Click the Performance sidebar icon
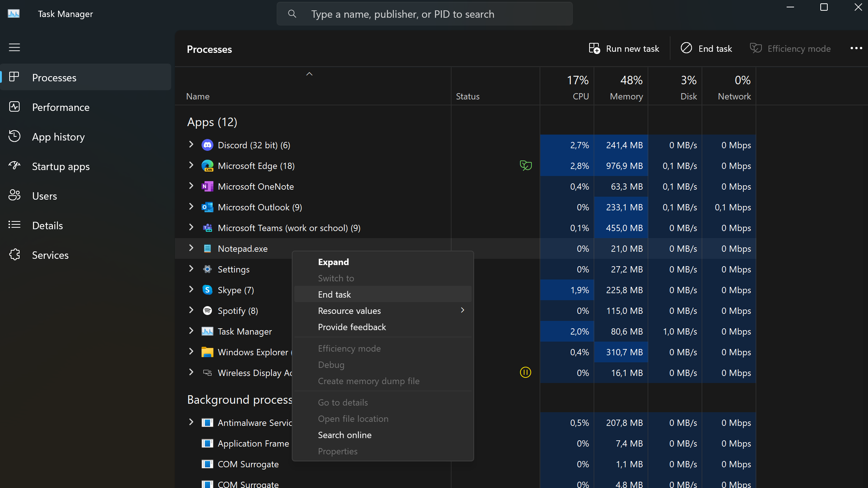This screenshot has width=868, height=488. (14, 107)
